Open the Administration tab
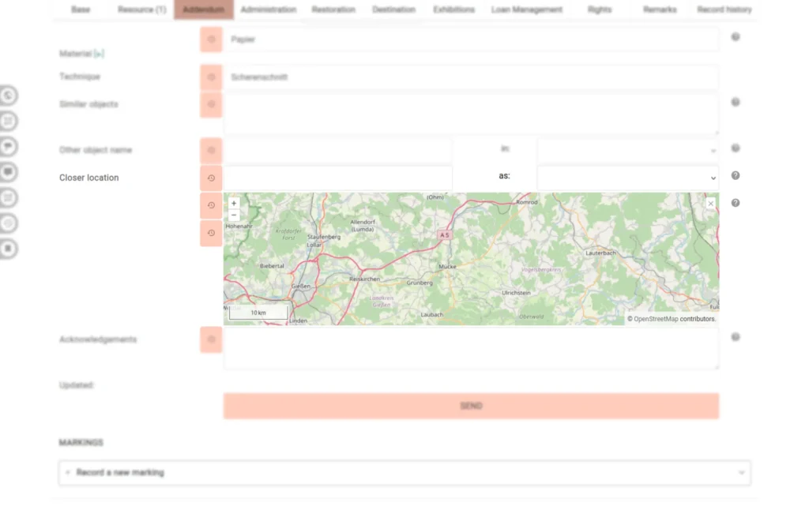This screenshot has width=809, height=532. [x=269, y=9]
